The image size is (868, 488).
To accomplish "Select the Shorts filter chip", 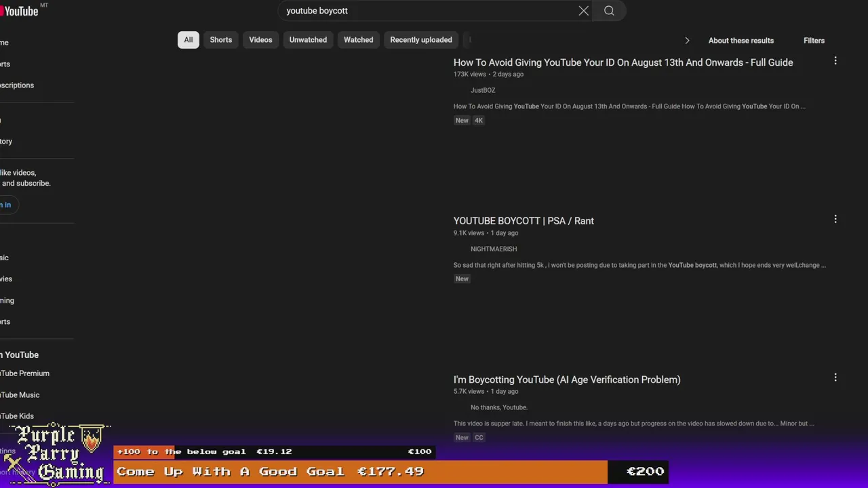I will point(221,40).
